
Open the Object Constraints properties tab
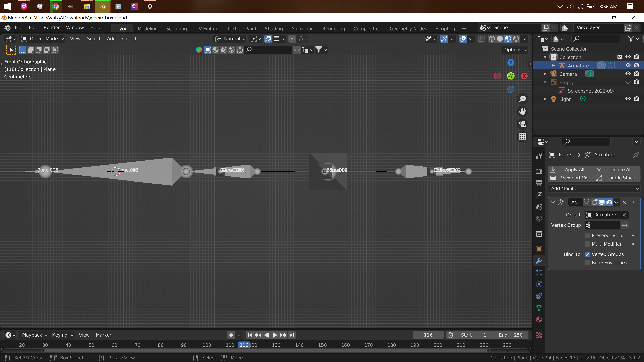coord(539,296)
